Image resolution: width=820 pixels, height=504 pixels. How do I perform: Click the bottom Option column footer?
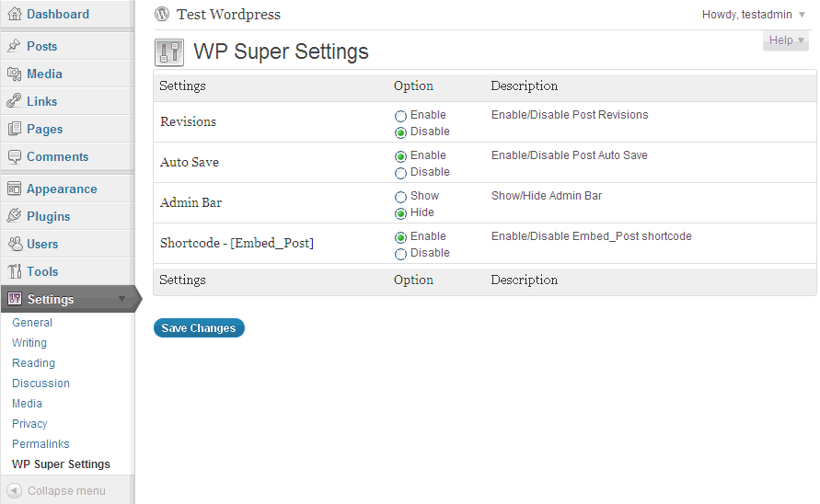[413, 280]
